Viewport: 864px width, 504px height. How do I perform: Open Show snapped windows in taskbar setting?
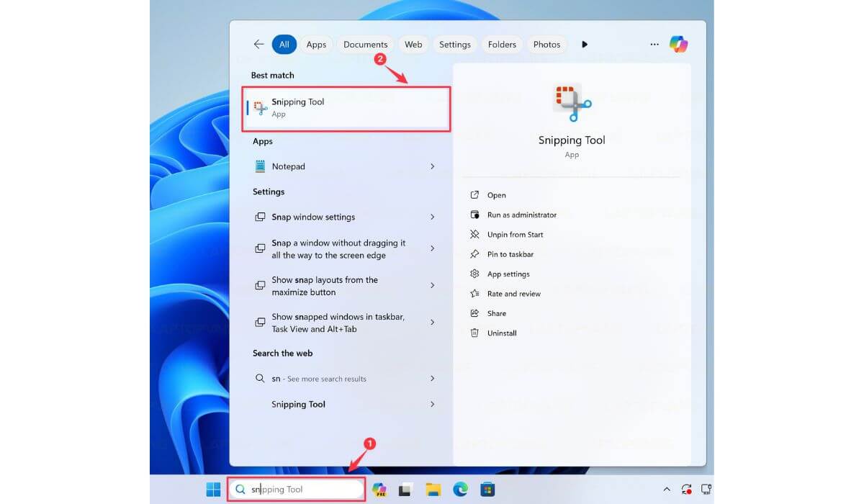click(347, 323)
